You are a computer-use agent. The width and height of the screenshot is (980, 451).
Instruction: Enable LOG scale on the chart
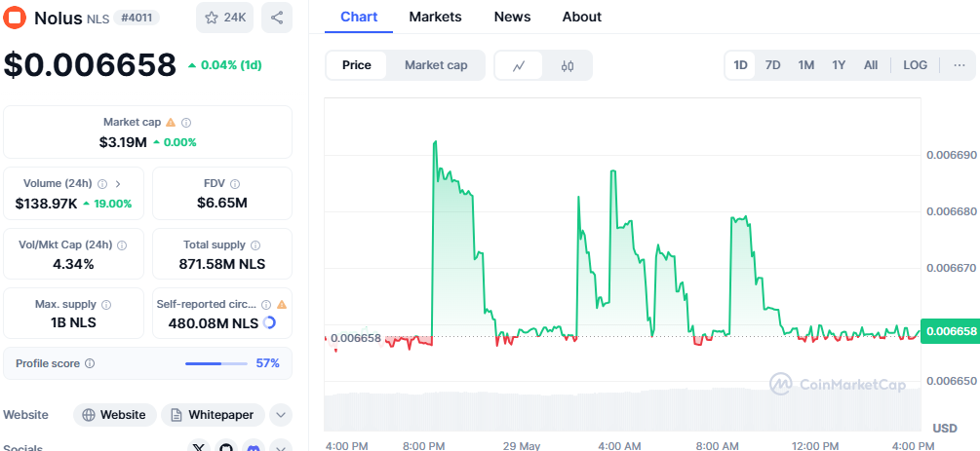[915, 65]
